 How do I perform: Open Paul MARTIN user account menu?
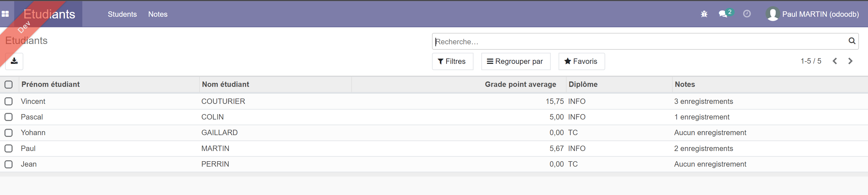[812, 14]
